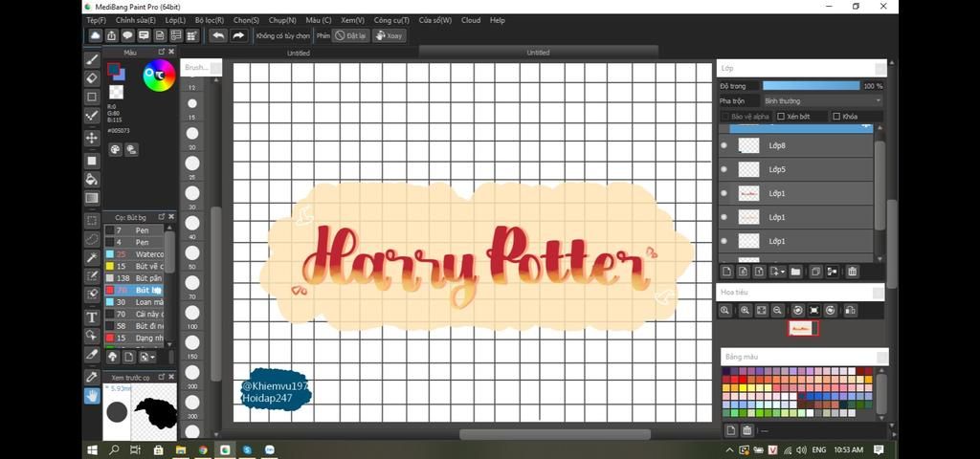
Task: Click the Redo arrow in toolbar
Action: click(x=238, y=35)
